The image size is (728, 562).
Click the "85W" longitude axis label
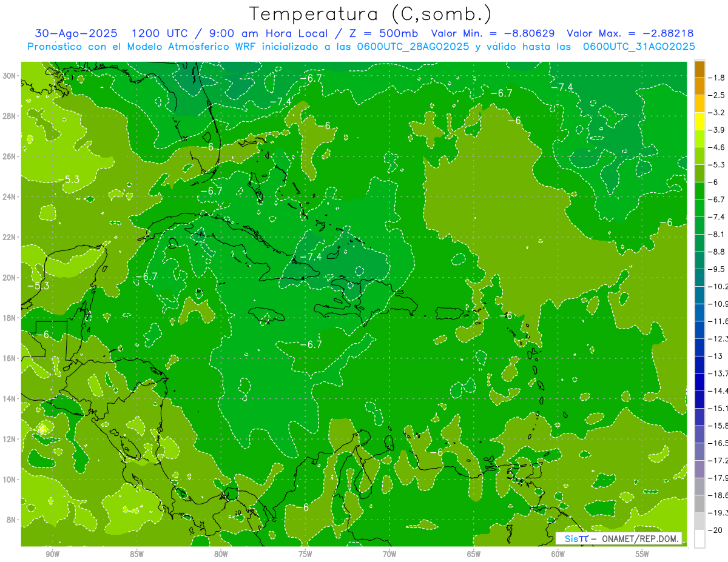point(136,554)
